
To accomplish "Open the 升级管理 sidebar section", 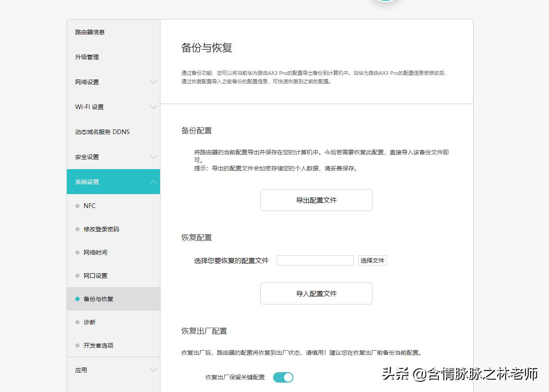I will pyautogui.click(x=86, y=57).
